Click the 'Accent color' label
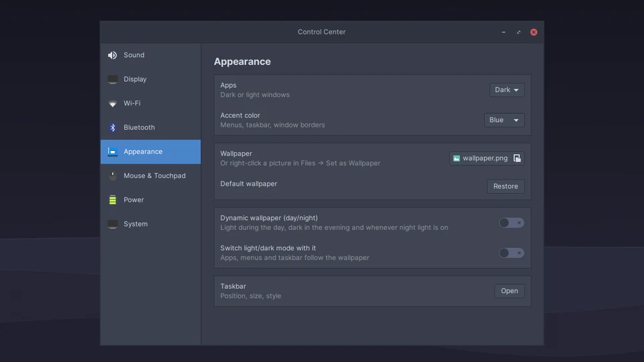Screen dimensions: 644x362 (240, 116)
